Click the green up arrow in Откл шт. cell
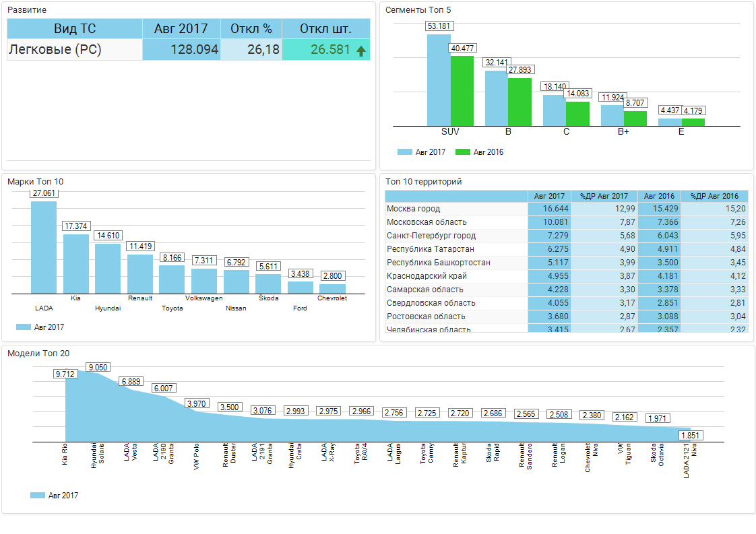The width and height of the screenshot is (756, 534). [361, 51]
